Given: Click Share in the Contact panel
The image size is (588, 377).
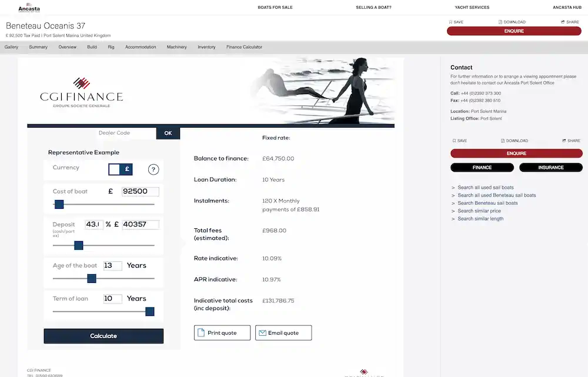Looking at the screenshot, I should tap(571, 141).
